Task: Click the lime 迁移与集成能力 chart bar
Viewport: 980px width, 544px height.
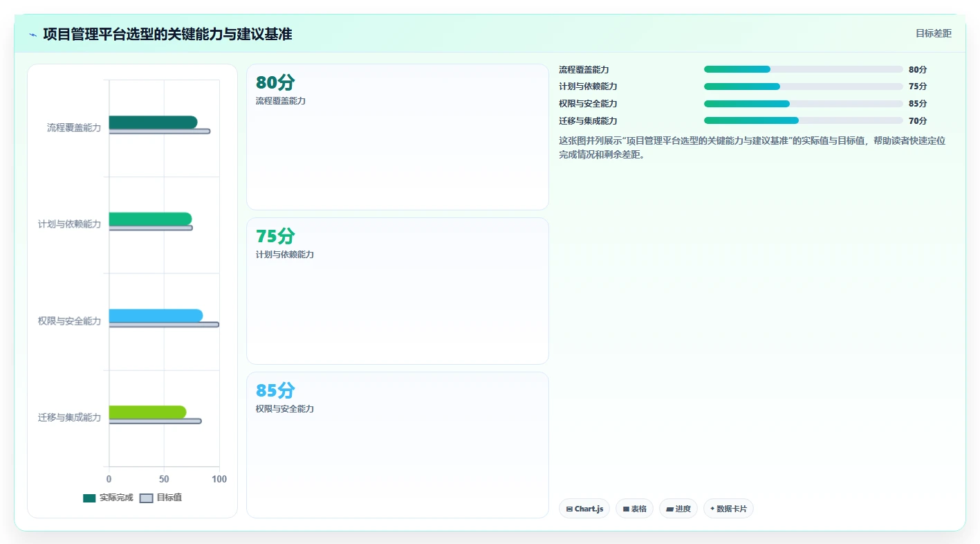Action: [147, 412]
